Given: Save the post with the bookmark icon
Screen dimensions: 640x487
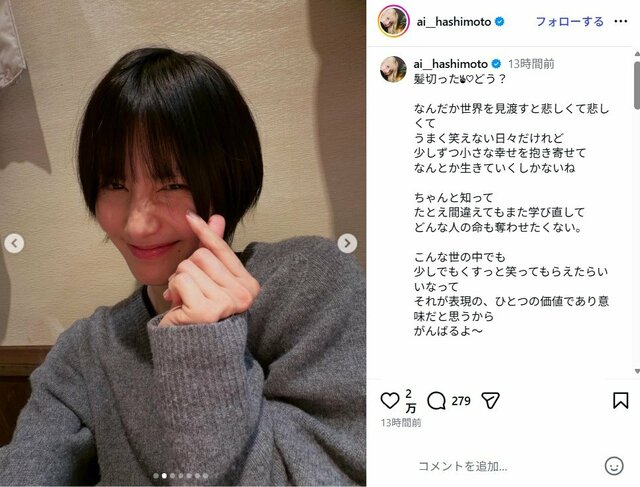Looking at the screenshot, I should point(620,400).
